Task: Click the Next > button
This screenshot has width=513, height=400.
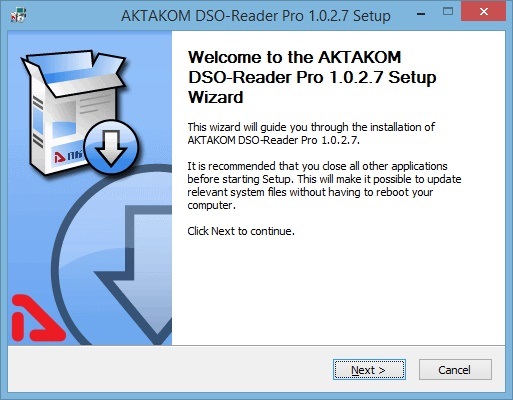Action: [369, 369]
